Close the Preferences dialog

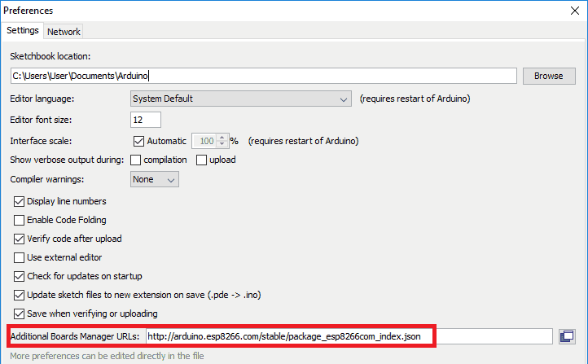click(575, 11)
